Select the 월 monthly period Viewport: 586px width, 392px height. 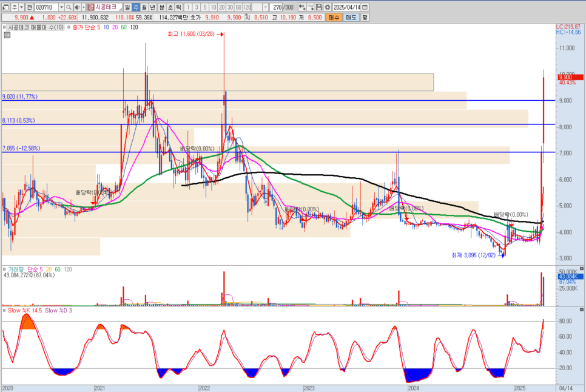144,7
